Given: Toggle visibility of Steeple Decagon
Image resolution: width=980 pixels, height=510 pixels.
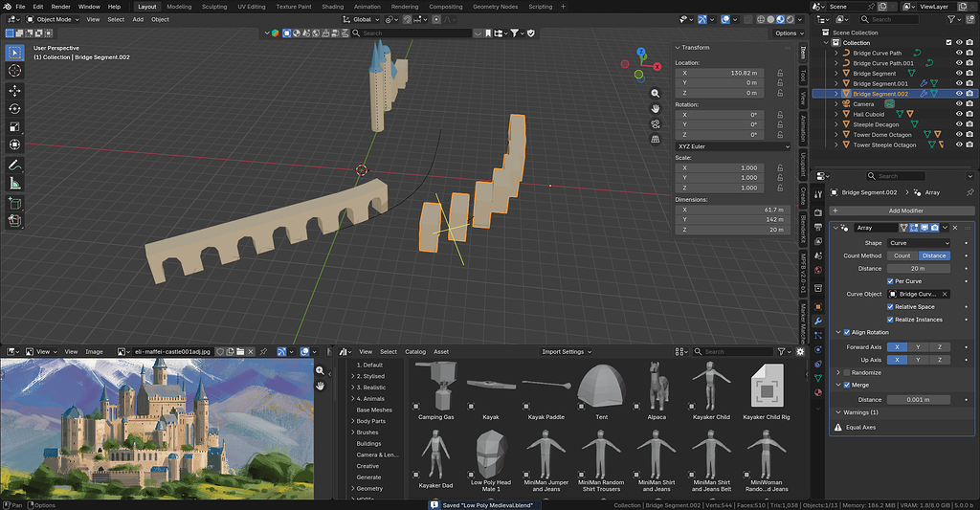Looking at the screenshot, I should [x=959, y=124].
